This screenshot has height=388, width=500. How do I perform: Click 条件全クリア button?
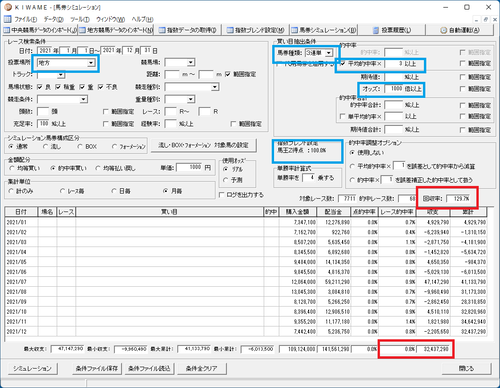click(x=201, y=368)
